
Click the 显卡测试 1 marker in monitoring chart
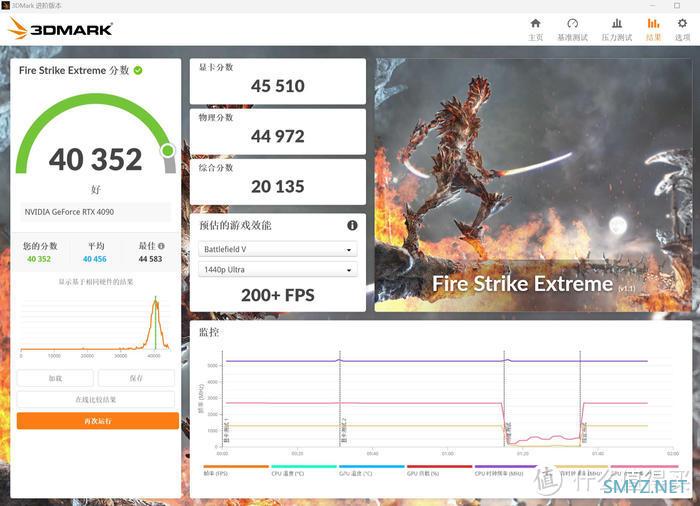[x=226, y=431]
